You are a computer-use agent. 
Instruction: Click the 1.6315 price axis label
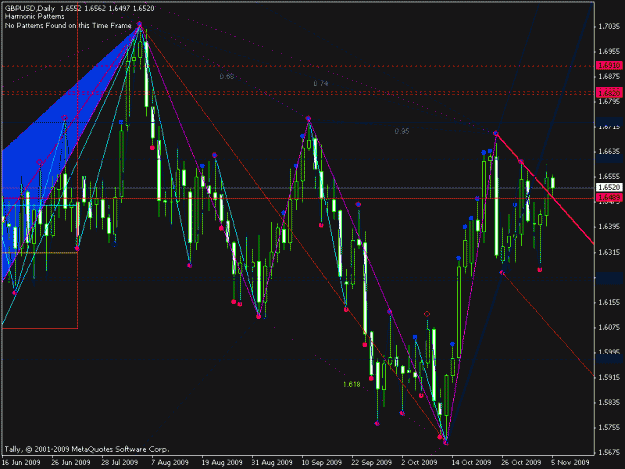[x=609, y=252]
